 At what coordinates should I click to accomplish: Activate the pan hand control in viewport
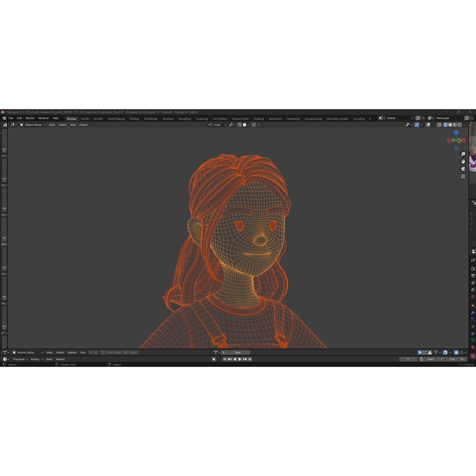click(464, 161)
